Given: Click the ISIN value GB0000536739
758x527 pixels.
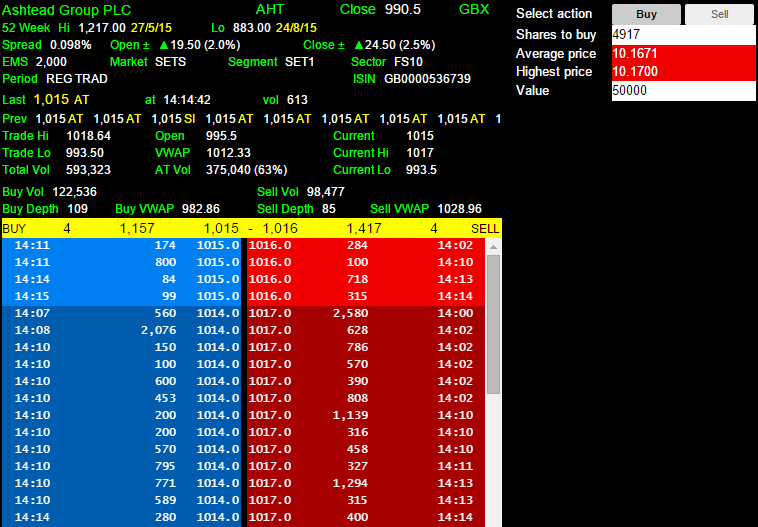Looking at the screenshot, I should (427, 79).
